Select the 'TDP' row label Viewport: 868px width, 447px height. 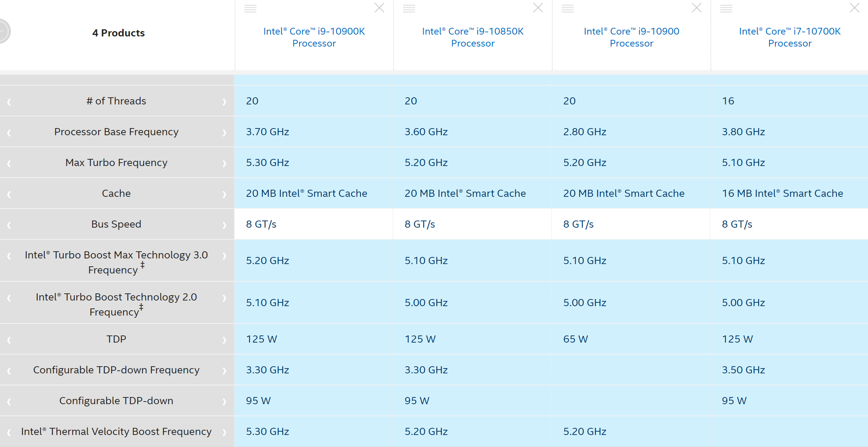click(116, 339)
